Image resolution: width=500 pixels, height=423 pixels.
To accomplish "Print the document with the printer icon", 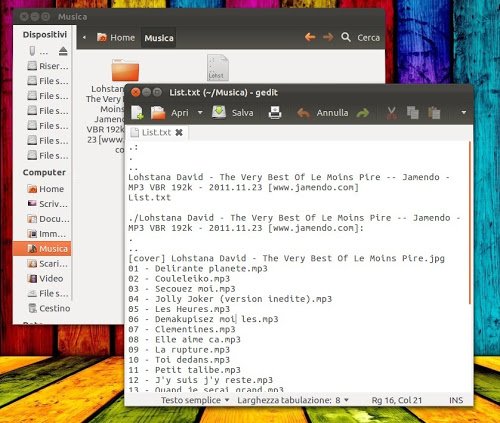I will coord(275,113).
